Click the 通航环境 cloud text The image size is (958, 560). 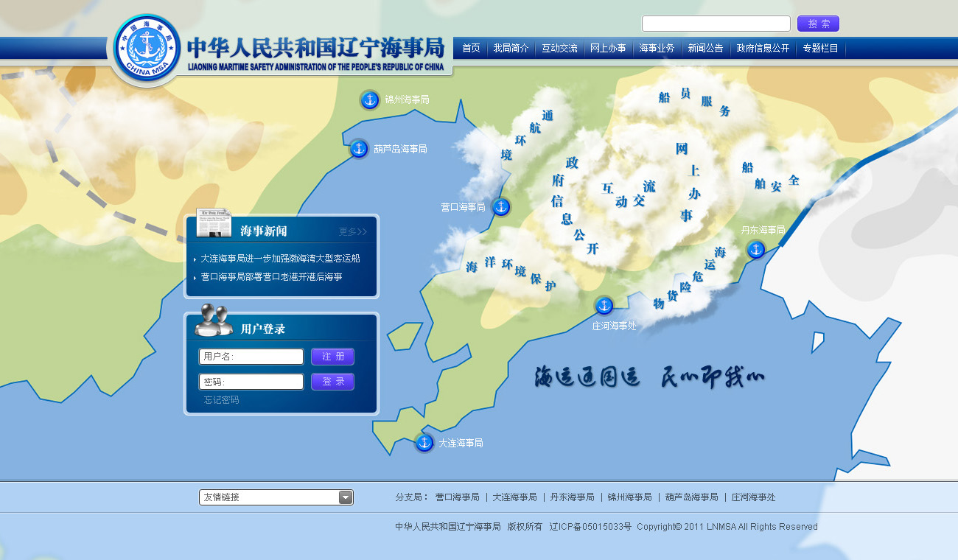[527, 135]
